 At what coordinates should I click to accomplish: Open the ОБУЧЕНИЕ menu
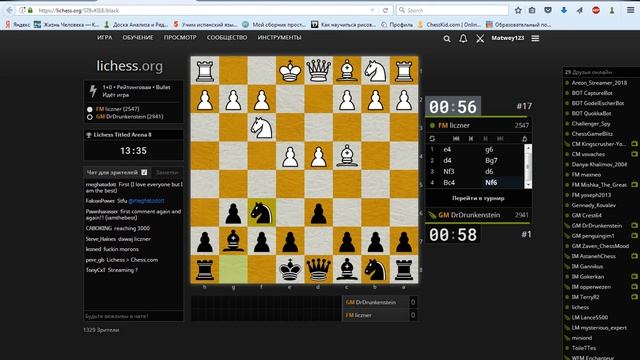click(x=138, y=38)
